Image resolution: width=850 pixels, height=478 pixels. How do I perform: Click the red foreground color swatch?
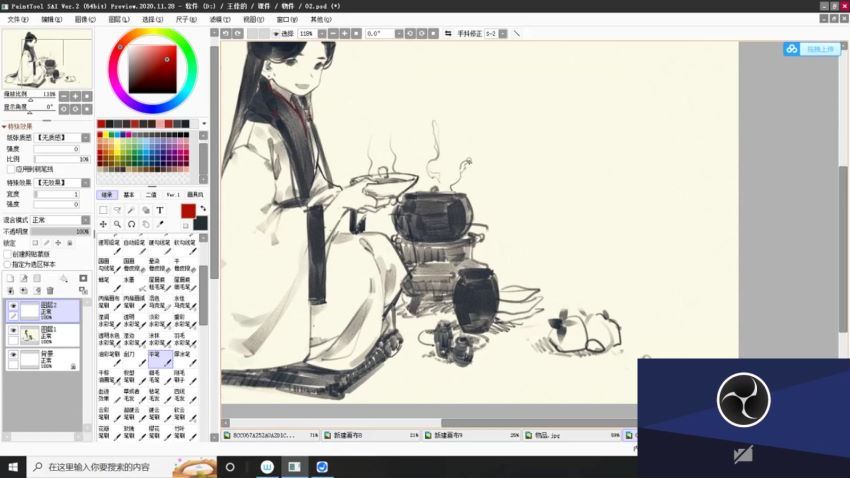point(188,211)
